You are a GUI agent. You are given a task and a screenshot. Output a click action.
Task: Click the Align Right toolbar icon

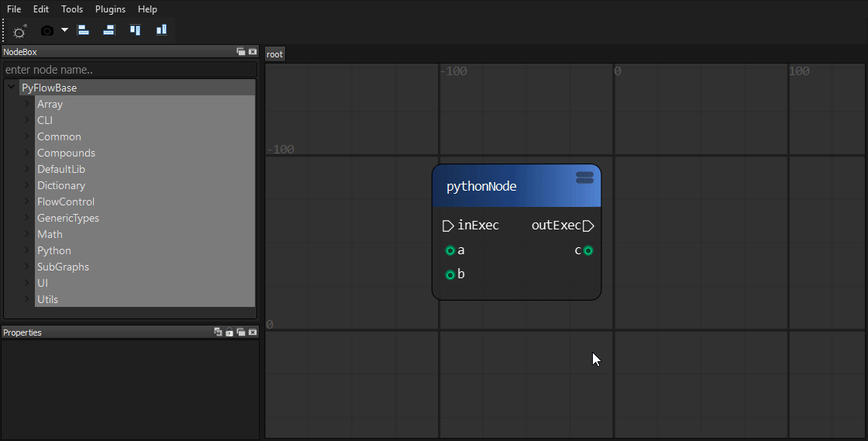pos(108,30)
